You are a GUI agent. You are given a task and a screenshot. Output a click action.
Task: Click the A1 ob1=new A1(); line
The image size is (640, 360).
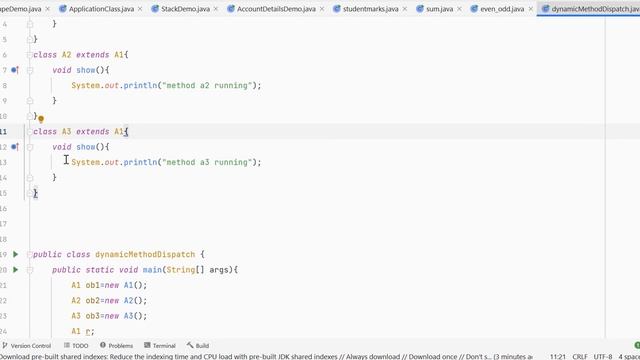[x=109, y=285]
